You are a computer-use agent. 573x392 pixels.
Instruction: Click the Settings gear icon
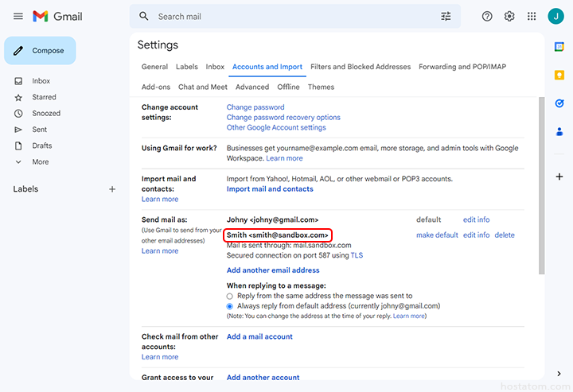[509, 16]
